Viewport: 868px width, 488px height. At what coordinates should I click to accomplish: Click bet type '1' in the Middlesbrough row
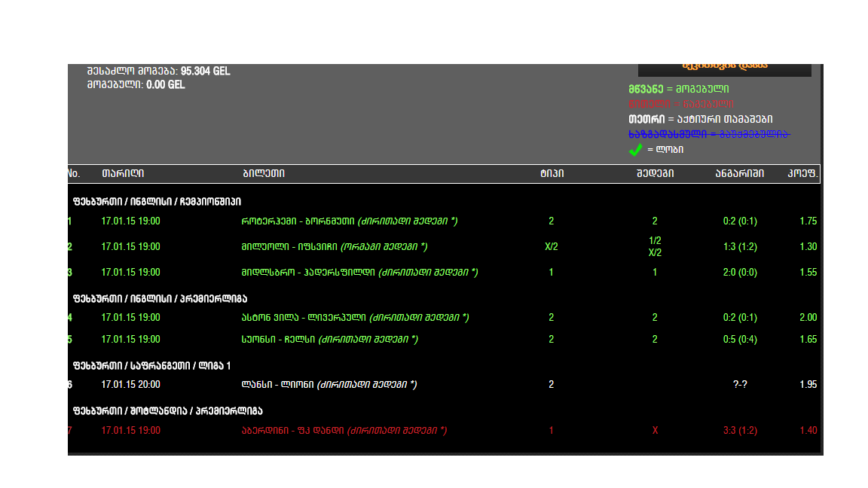point(551,272)
